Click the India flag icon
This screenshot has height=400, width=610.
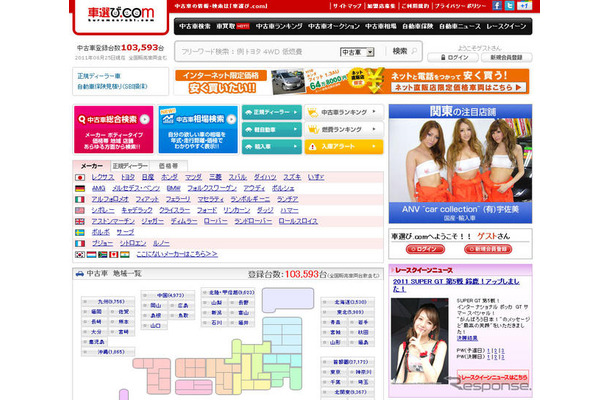coord(125,254)
